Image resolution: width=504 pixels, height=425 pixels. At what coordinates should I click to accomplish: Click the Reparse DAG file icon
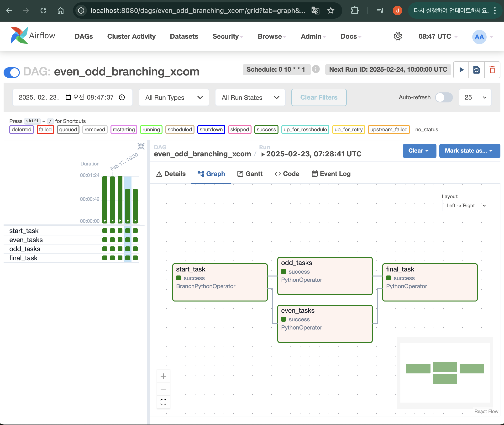[476, 70]
